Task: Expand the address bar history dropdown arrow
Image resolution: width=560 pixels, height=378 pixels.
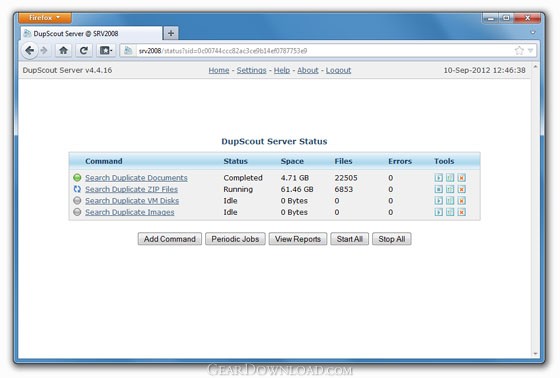Action: (531, 50)
